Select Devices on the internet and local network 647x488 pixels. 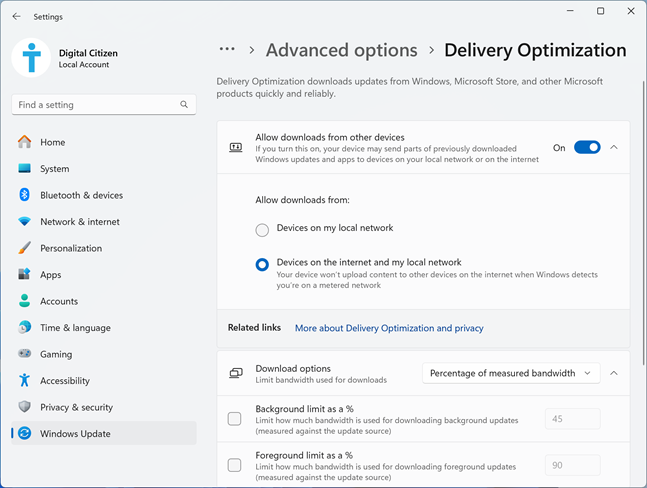(x=262, y=264)
